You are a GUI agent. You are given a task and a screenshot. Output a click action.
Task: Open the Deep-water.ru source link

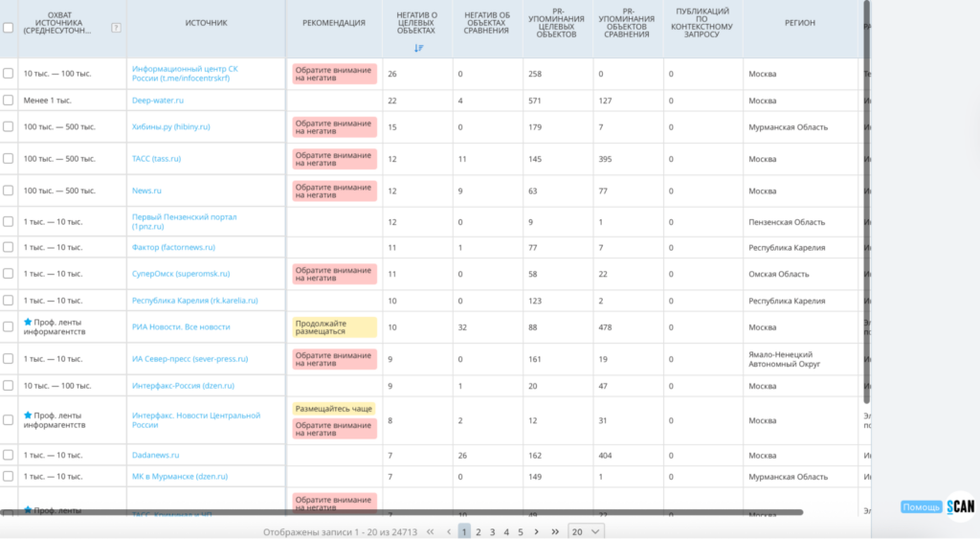(x=158, y=101)
